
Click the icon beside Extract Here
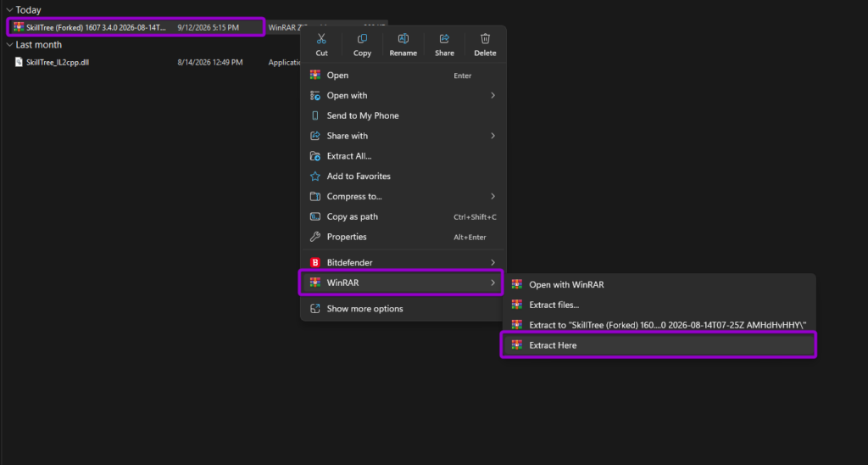coord(516,345)
